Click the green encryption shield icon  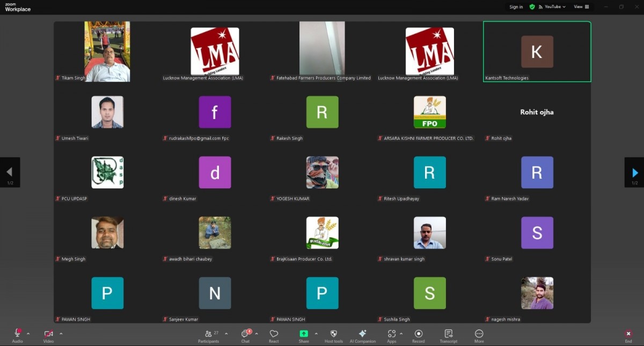pos(532,7)
